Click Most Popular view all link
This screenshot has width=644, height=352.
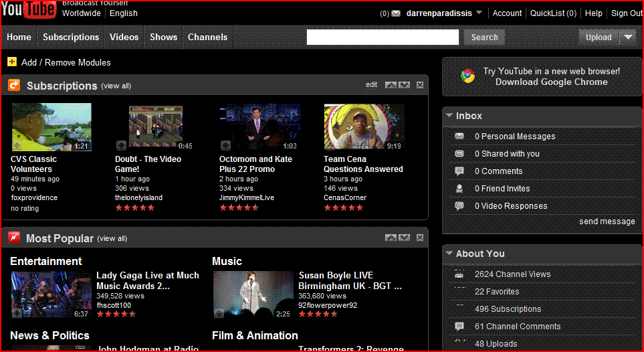pos(112,238)
